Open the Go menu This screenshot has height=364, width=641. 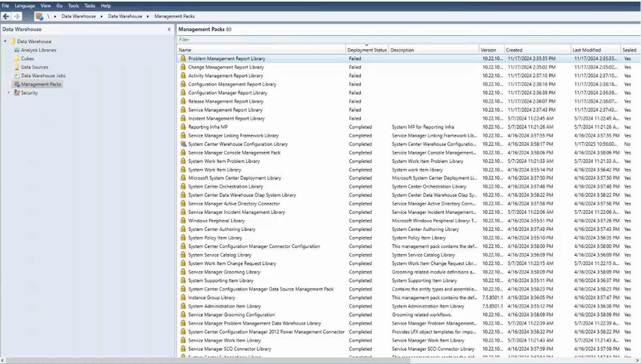tap(59, 6)
